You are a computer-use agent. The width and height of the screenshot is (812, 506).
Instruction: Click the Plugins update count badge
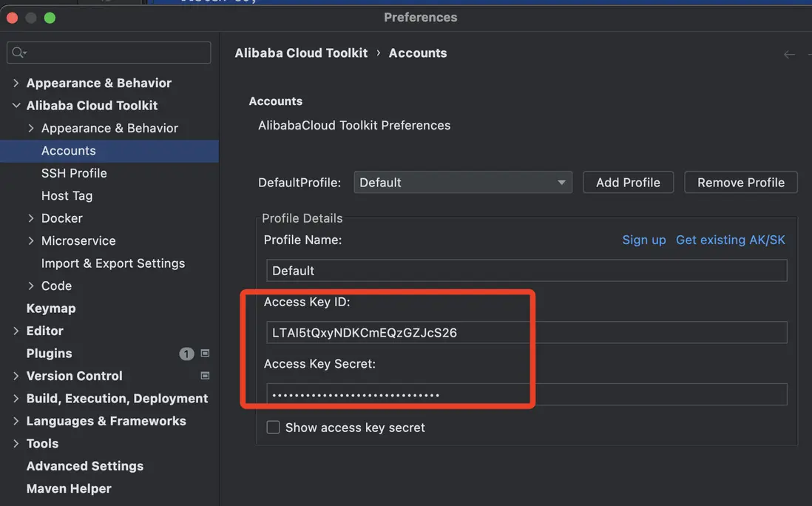tap(186, 354)
